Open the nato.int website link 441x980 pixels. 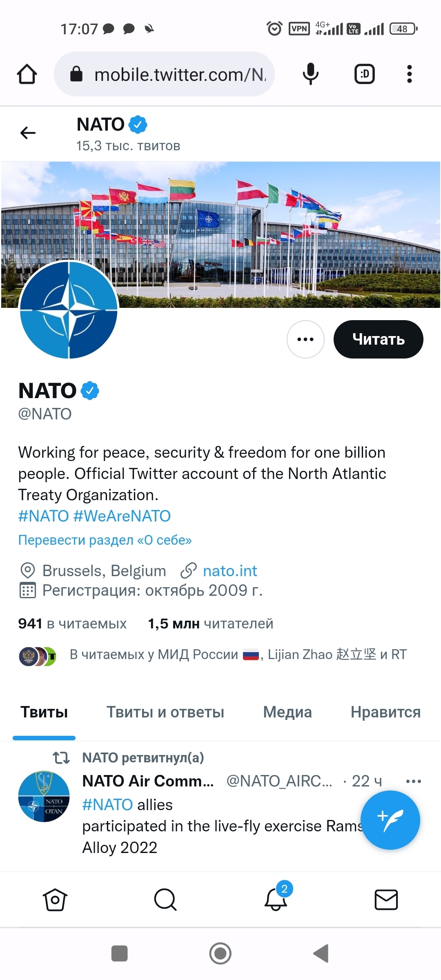(230, 571)
